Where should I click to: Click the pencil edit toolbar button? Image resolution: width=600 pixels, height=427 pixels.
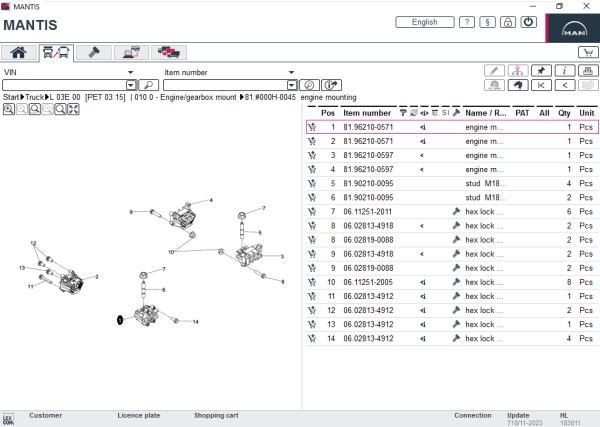[494, 71]
